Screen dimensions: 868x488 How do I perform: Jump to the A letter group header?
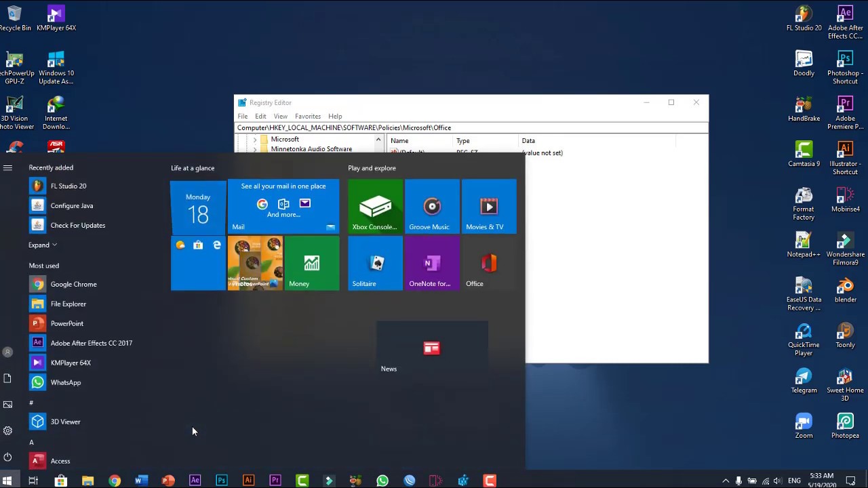pyautogui.click(x=31, y=442)
